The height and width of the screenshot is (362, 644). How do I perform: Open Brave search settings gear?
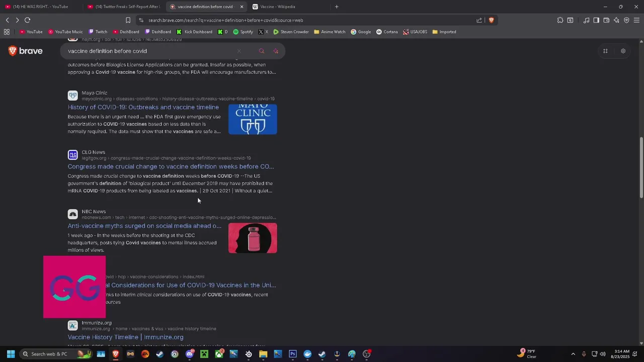tap(623, 51)
